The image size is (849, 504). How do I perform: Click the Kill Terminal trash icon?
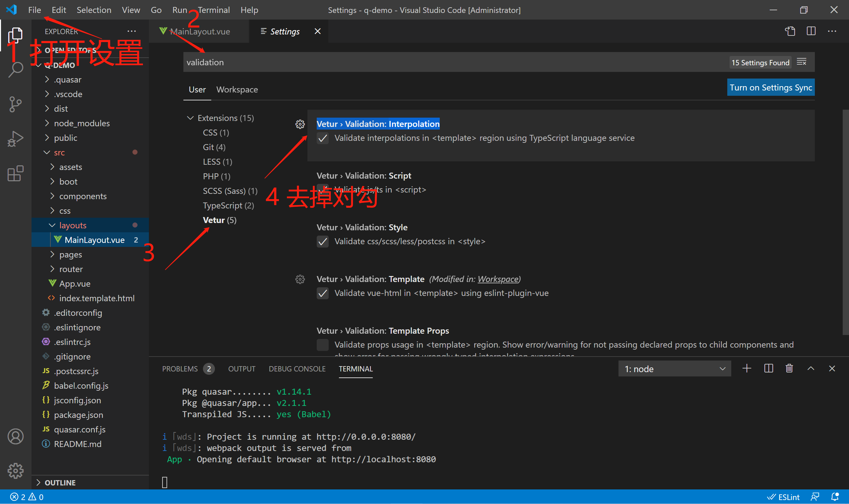pos(789,368)
